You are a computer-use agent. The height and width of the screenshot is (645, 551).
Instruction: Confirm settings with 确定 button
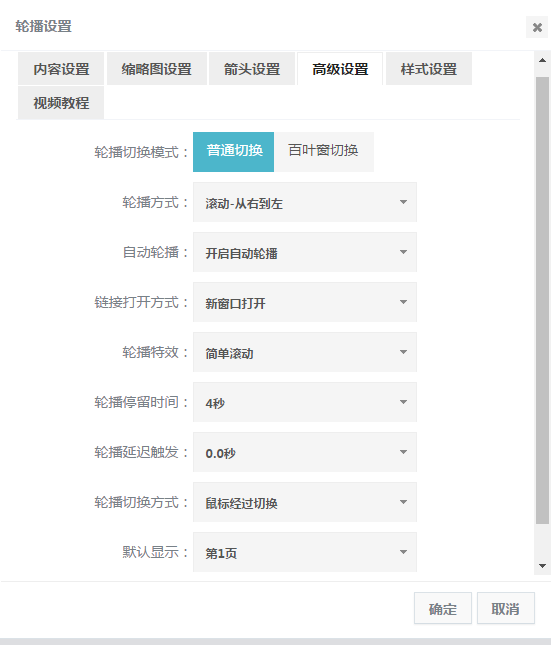443,608
